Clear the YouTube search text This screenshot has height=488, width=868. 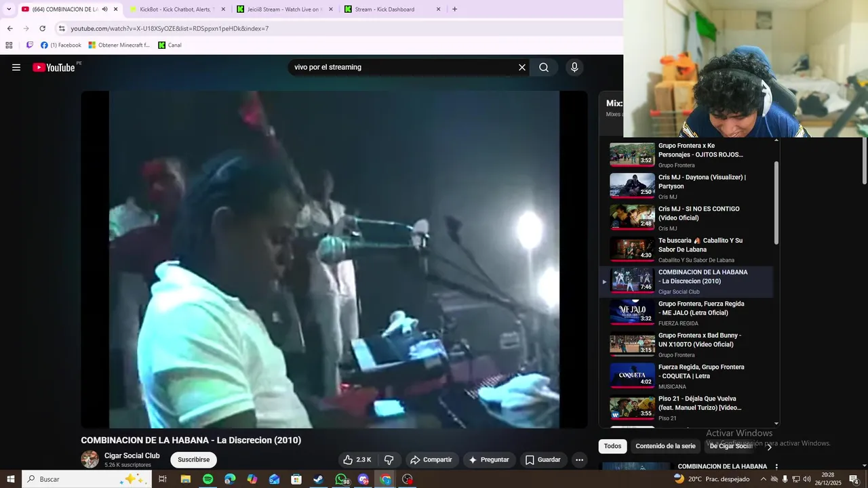point(522,67)
